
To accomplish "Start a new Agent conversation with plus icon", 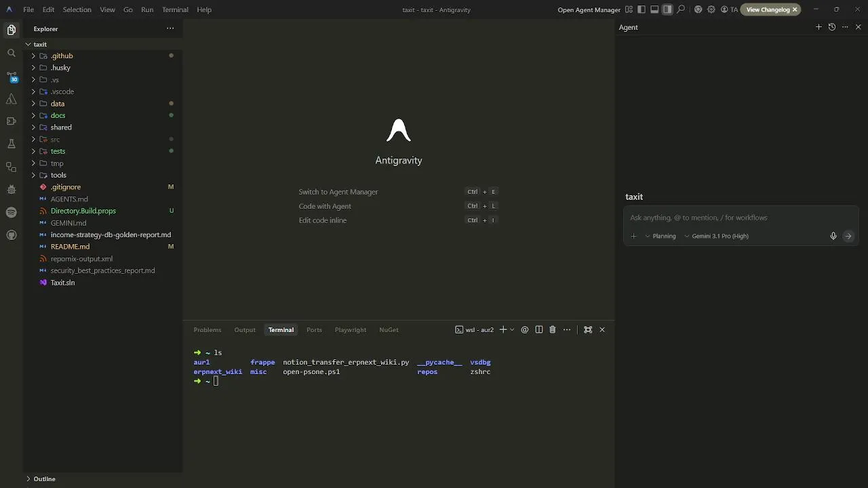I will coord(818,27).
